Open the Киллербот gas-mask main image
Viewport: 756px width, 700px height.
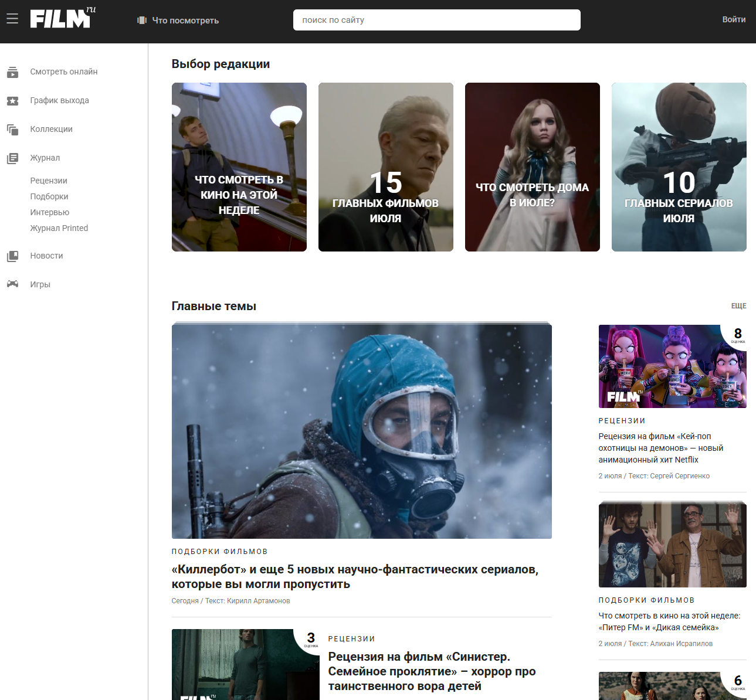362,431
